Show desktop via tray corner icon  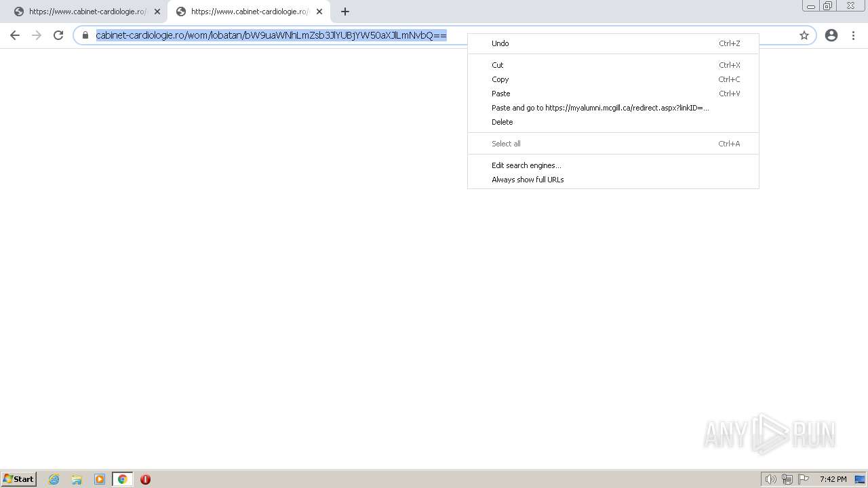[x=860, y=479]
